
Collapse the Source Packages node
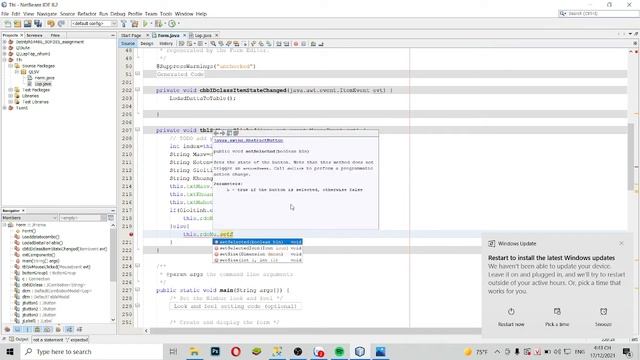coord(11,66)
